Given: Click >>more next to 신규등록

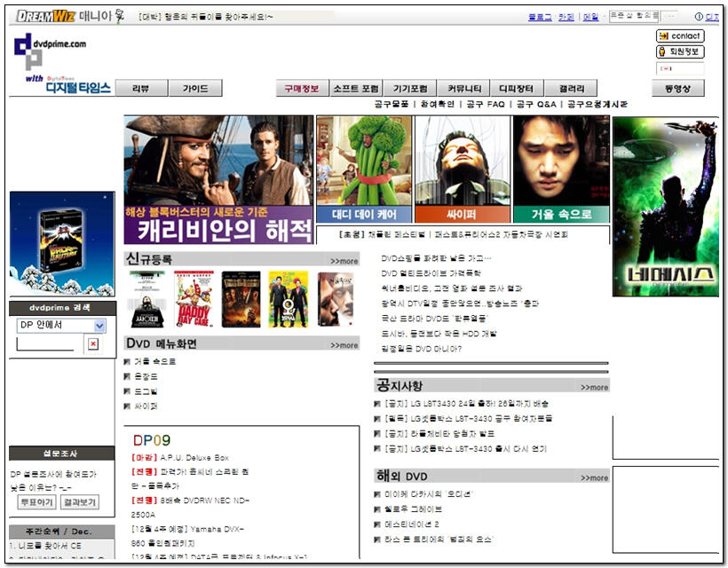Looking at the screenshot, I should click(344, 261).
